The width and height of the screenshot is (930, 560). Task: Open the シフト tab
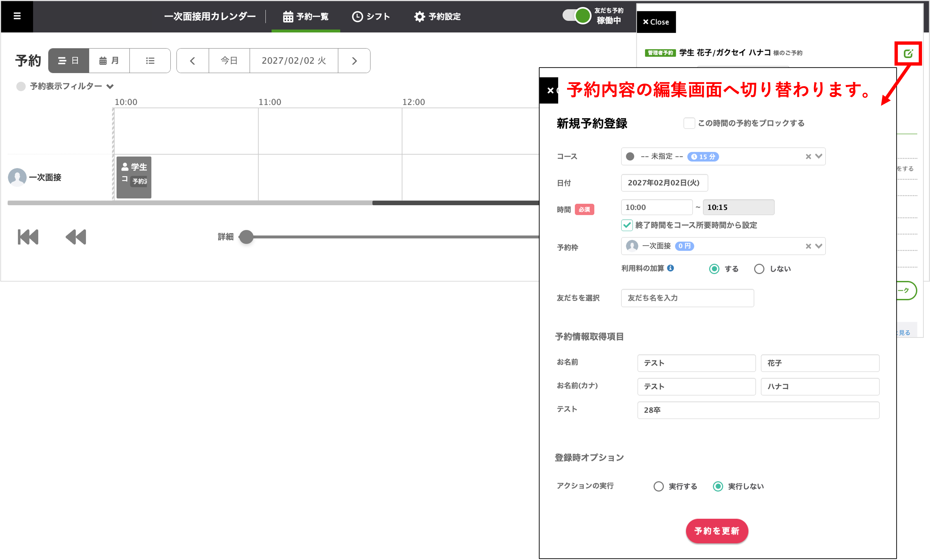click(371, 17)
